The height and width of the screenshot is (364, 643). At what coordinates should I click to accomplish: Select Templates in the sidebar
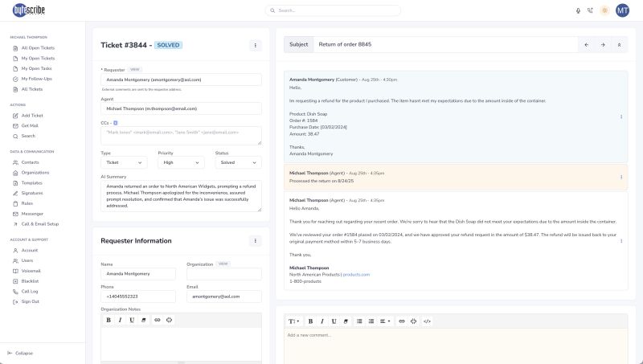pyautogui.click(x=33, y=183)
